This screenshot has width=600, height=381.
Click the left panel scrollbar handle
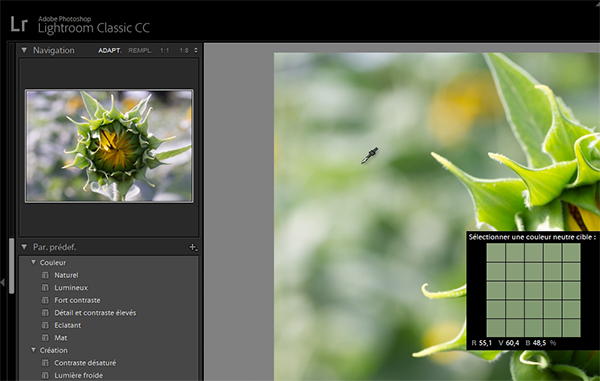tap(11, 266)
